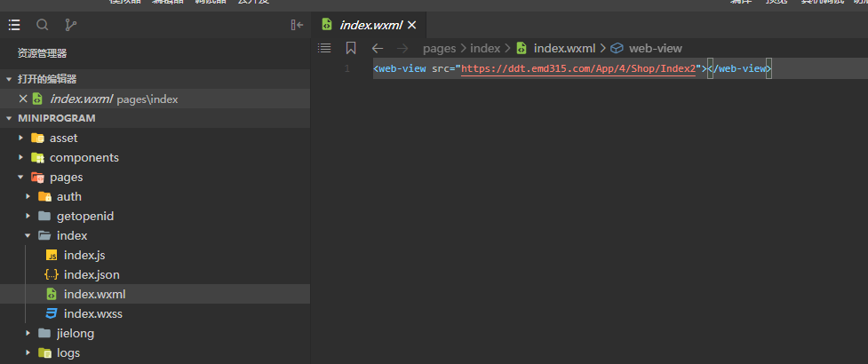This screenshot has height=364, width=868.
Task: Select index.wxss in the file tree
Action: [92, 313]
